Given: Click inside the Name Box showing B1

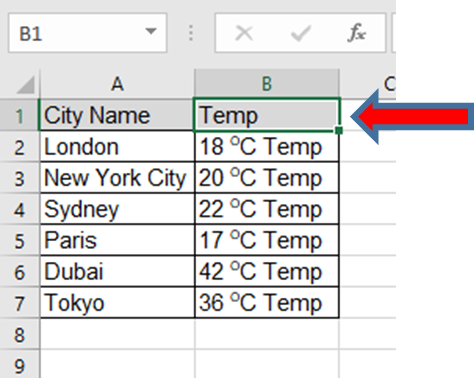Looking at the screenshot, I should (87, 33).
